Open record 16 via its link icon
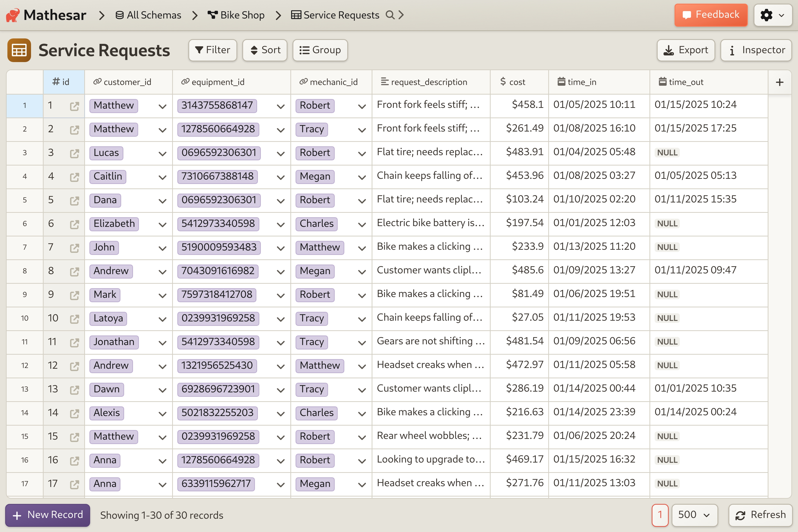Image resolution: width=798 pixels, height=532 pixels. (74, 461)
